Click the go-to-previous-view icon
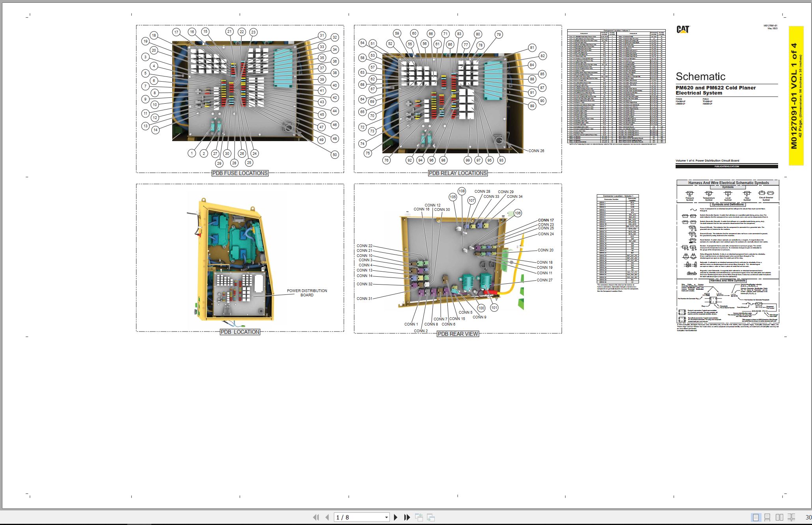This screenshot has width=812, height=525. tap(419, 517)
